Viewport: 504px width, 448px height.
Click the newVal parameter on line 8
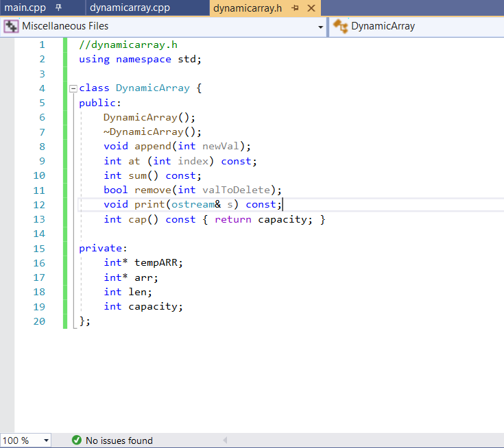221,146
